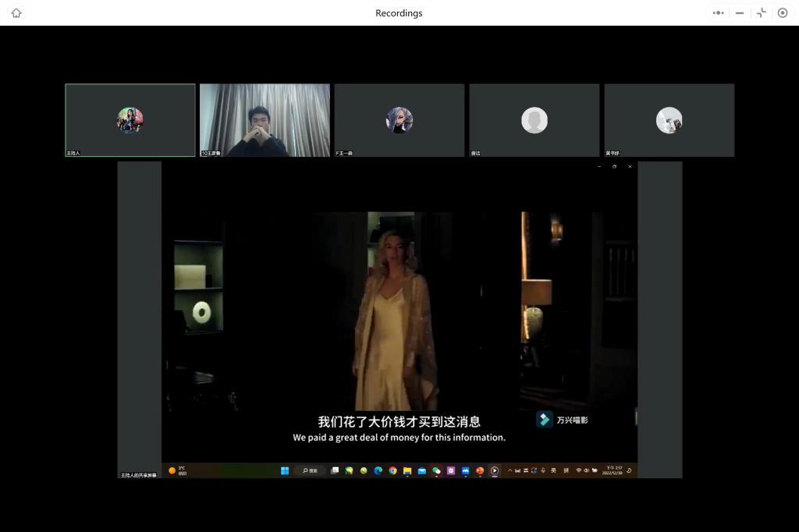Click the taskbar clock and date
This screenshot has height=532, width=799.
611,470
